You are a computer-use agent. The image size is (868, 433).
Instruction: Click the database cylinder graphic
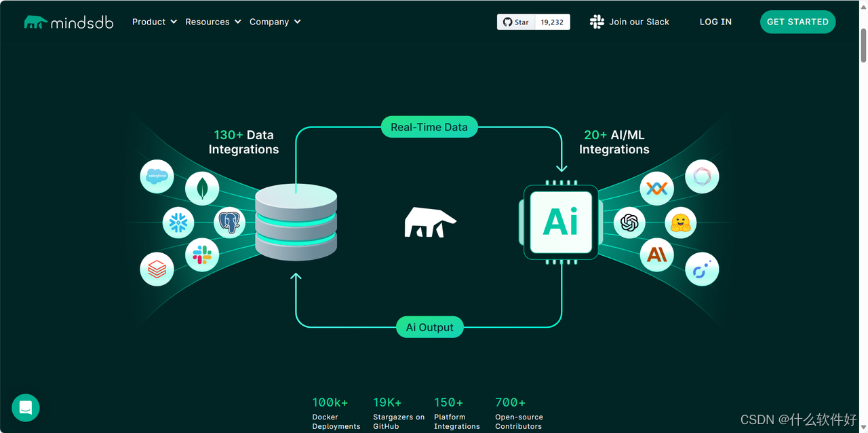coord(296,223)
